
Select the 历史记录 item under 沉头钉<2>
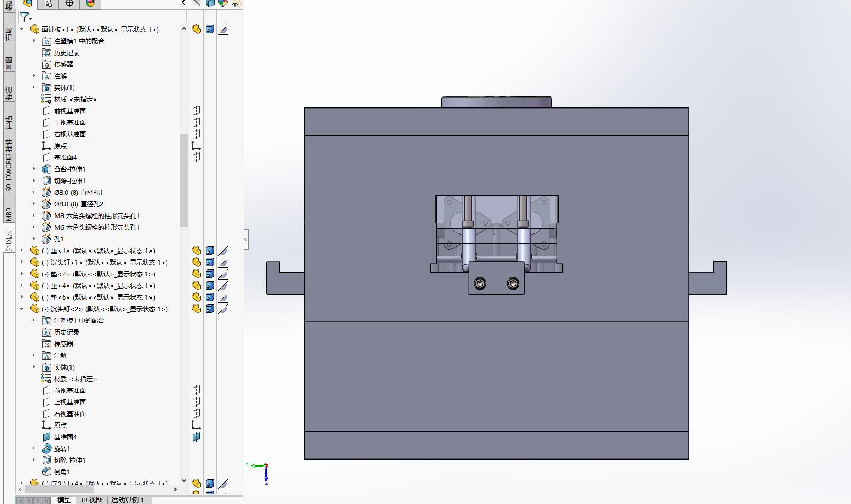(67, 332)
